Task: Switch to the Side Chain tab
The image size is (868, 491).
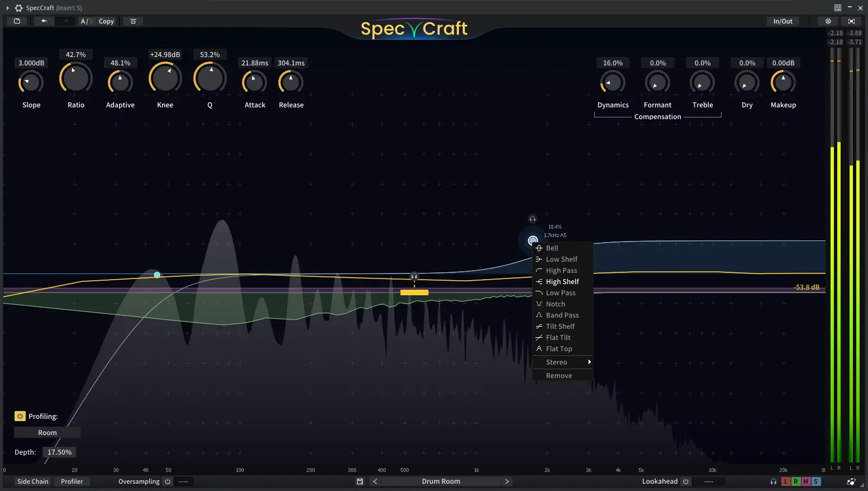Action: click(x=32, y=481)
